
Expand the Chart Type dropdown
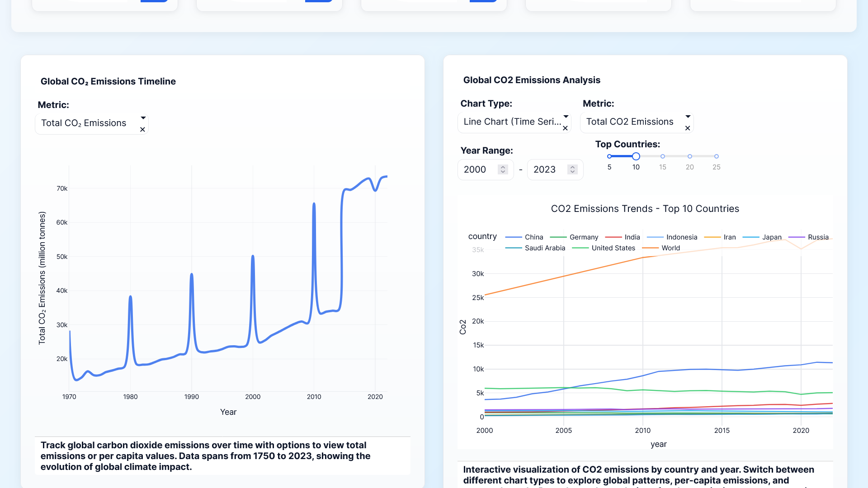click(x=566, y=117)
